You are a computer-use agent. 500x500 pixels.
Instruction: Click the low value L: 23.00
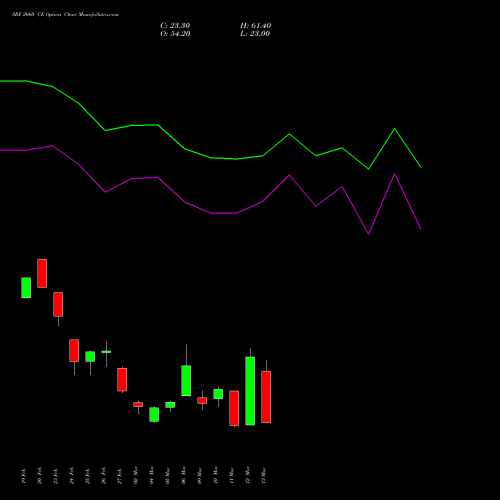pyautogui.click(x=255, y=34)
